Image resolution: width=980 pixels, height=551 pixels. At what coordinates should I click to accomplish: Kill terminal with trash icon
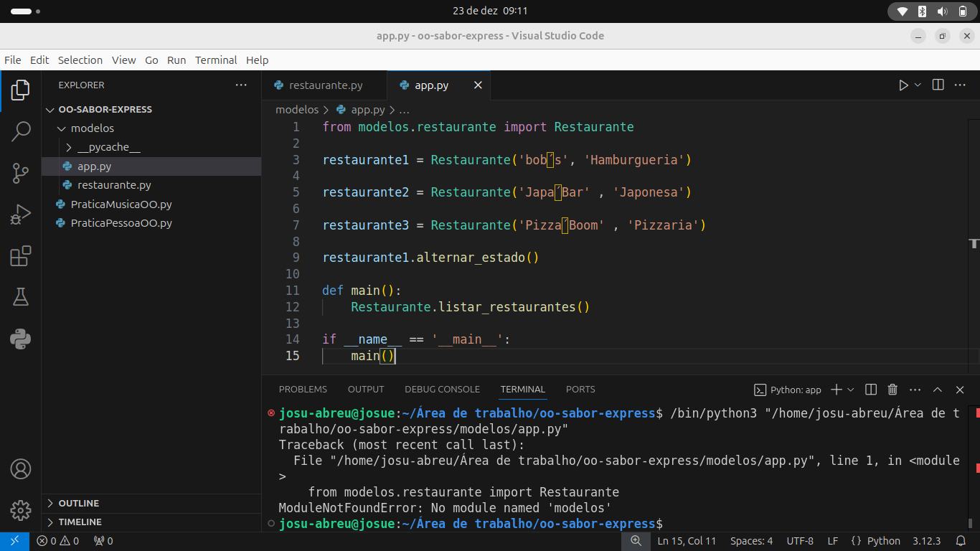[892, 390]
